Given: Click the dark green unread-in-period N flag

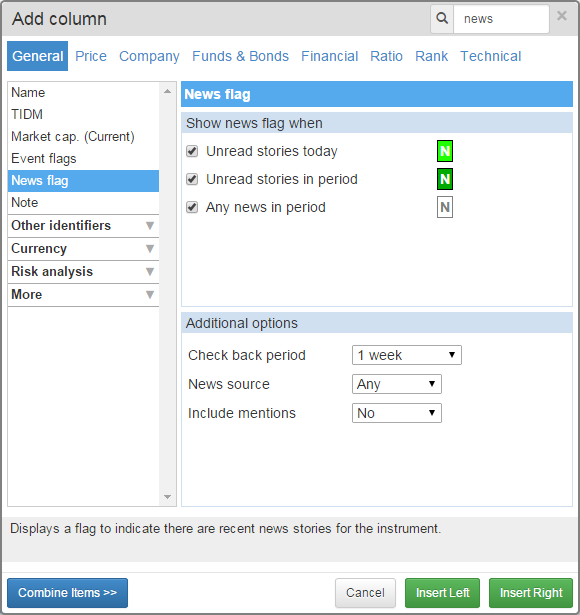Looking at the screenshot, I should coord(445,179).
